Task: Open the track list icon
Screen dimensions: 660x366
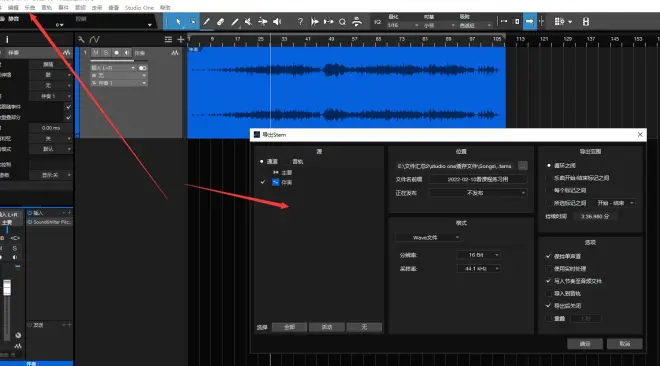Action: [168, 40]
